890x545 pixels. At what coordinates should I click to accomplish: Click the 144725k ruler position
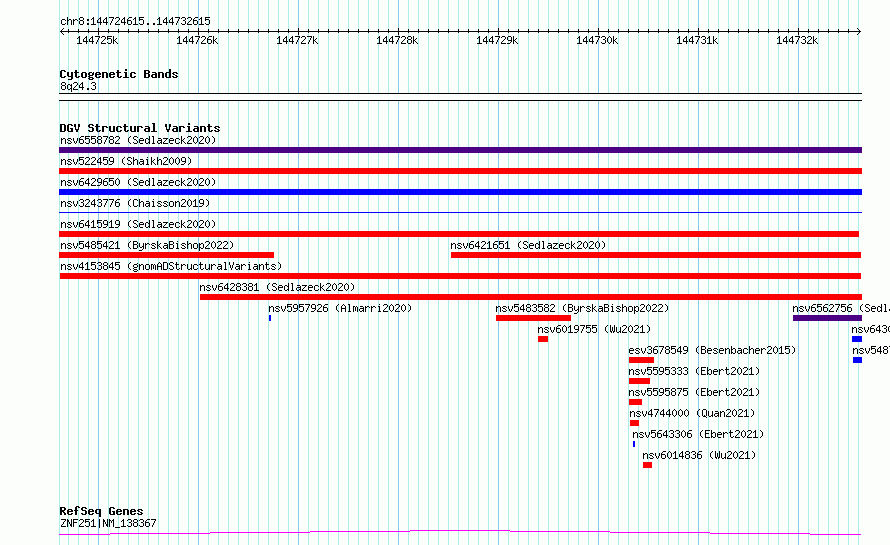click(97, 40)
